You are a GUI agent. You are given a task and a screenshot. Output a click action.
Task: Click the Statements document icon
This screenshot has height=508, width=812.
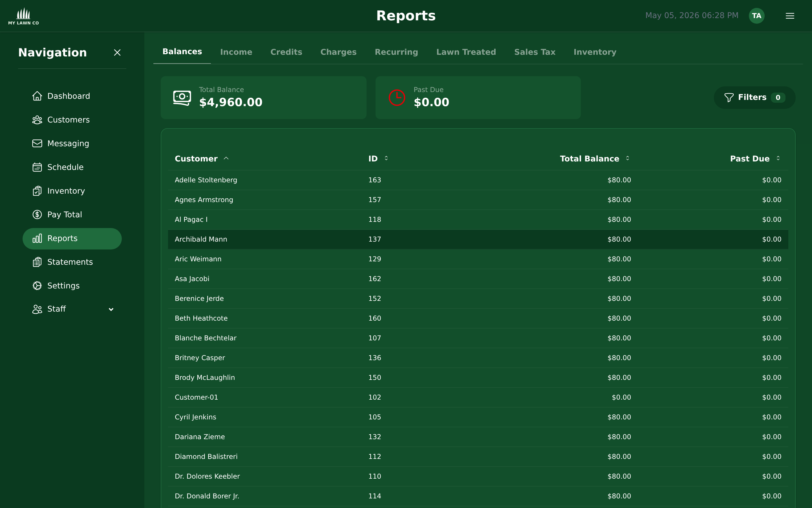(37, 262)
